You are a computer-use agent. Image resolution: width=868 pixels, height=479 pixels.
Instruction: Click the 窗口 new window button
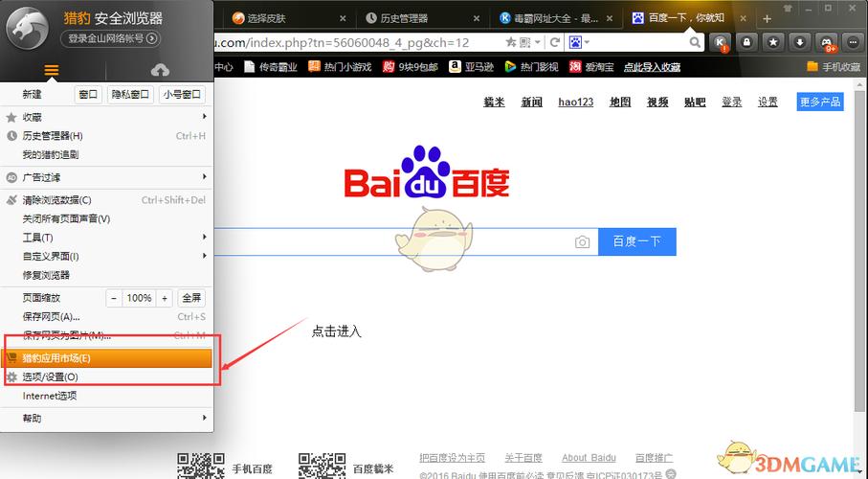click(88, 94)
